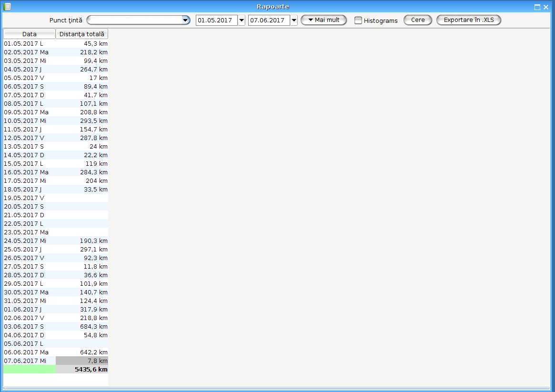The width and height of the screenshot is (555, 392).
Task: Click the green cell in the totals row
Action: 30,370
